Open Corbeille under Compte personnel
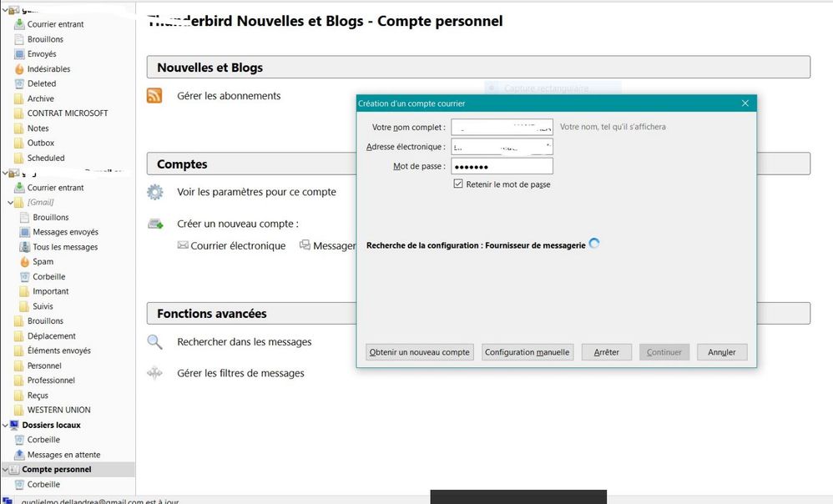This screenshot has height=504, width=833. click(43, 484)
